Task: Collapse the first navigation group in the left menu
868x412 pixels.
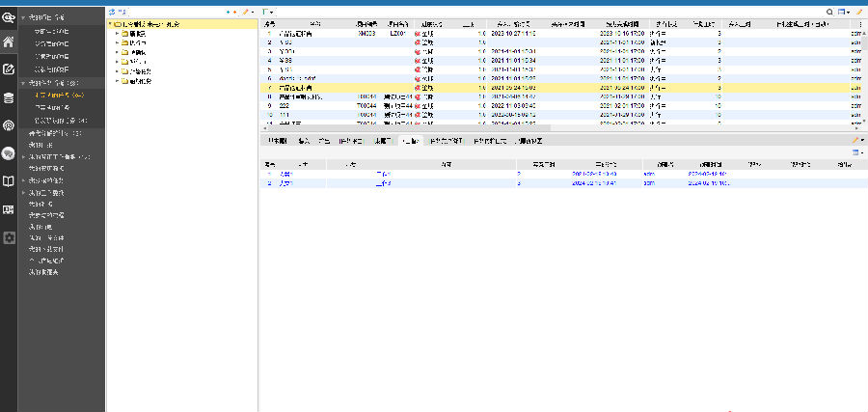Action: (23, 17)
